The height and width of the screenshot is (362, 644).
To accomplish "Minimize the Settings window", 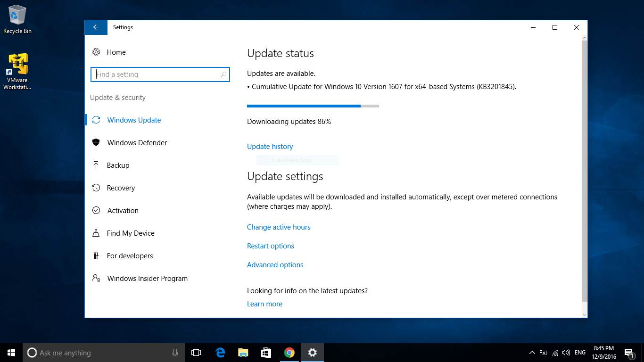I will [x=533, y=27].
